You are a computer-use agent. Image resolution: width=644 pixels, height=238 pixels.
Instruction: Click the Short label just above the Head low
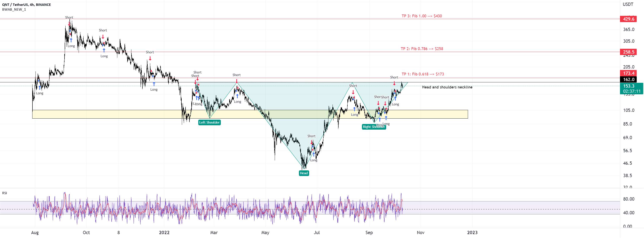[x=312, y=136]
